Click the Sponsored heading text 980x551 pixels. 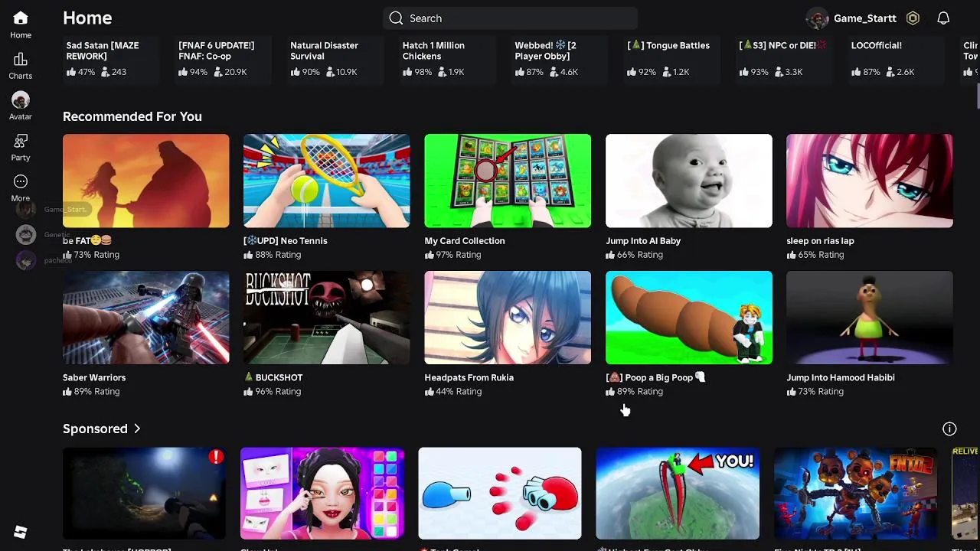pos(95,429)
